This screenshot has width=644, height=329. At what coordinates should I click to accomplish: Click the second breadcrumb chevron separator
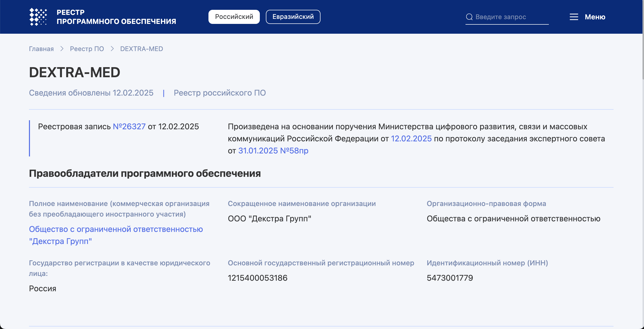point(112,49)
